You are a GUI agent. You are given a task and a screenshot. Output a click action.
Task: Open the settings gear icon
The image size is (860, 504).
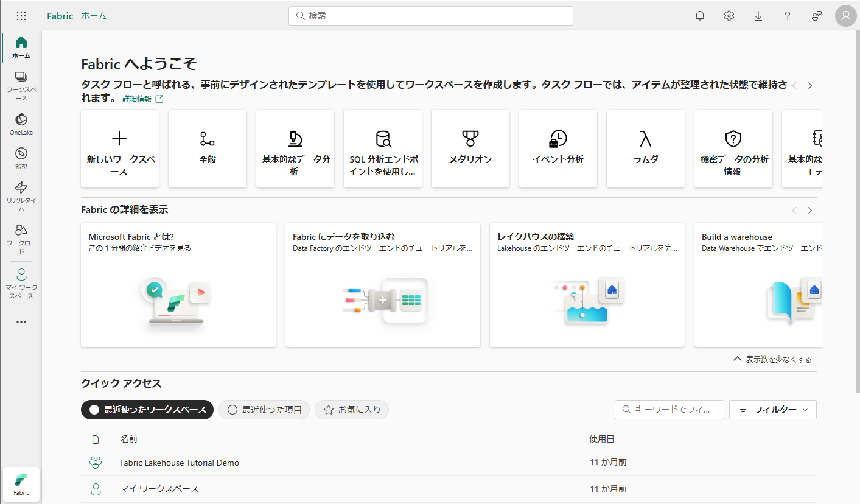click(729, 16)
